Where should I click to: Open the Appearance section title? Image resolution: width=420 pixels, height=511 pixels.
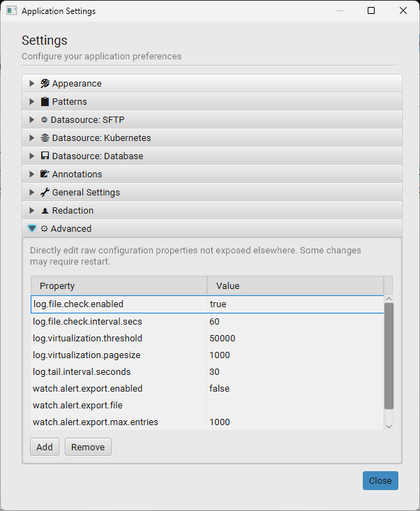pyautogui.click(x=77, y=84)
